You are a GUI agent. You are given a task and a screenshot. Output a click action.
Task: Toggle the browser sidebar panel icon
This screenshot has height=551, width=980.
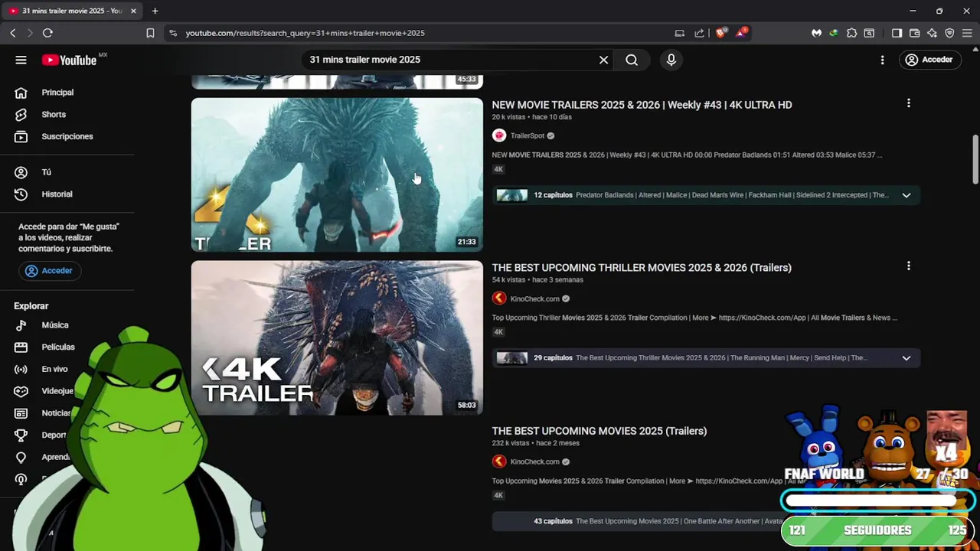coord(897,33)
